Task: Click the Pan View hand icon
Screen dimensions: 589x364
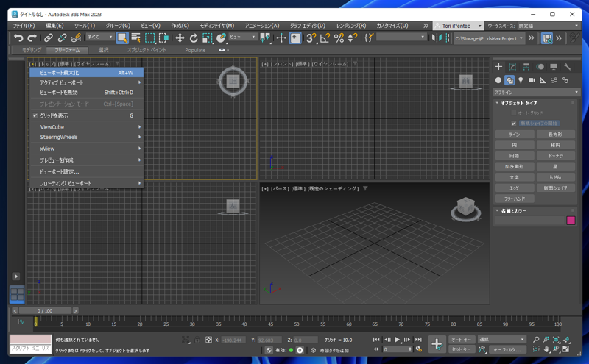Action: click(x=546, y=349)
